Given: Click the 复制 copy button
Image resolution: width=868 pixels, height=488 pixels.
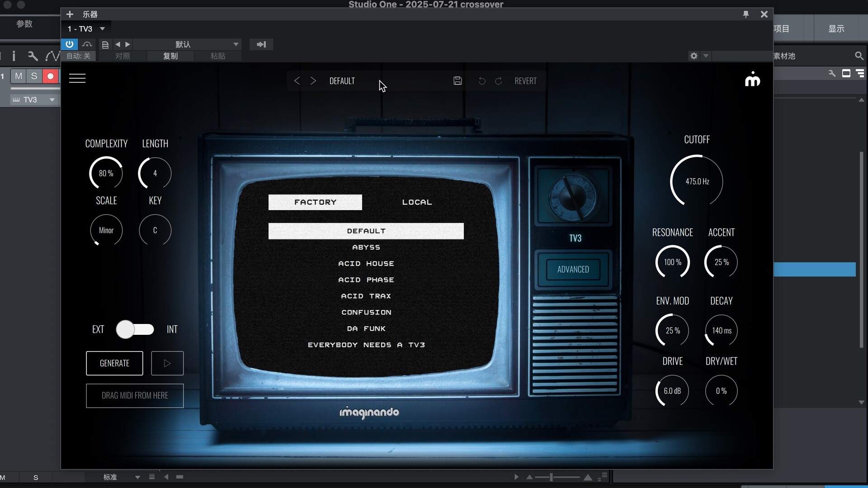Looking at the screenshot, I should coord(170,56).
